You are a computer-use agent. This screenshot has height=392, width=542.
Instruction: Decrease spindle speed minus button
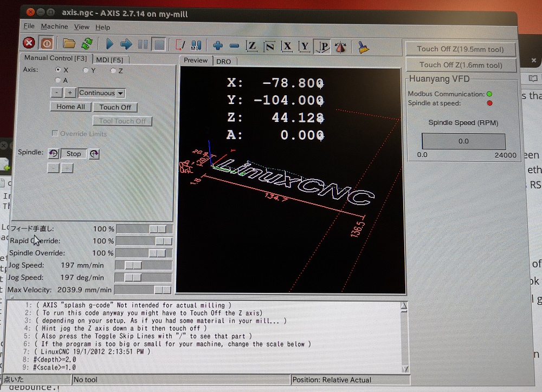(53, 168)
